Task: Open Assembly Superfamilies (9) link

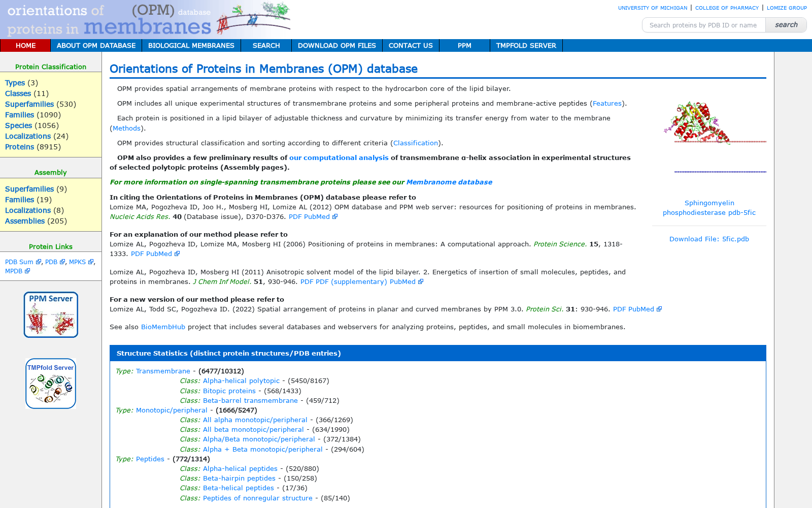Action: pos(29,189)
